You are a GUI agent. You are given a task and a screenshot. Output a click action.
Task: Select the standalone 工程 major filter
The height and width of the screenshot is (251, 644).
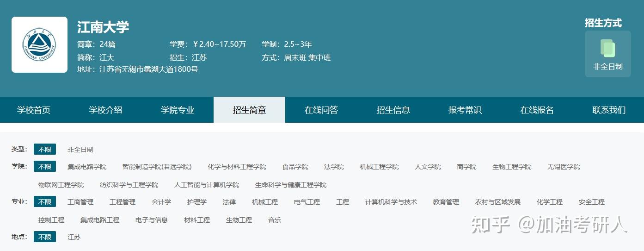click(343, 202)
